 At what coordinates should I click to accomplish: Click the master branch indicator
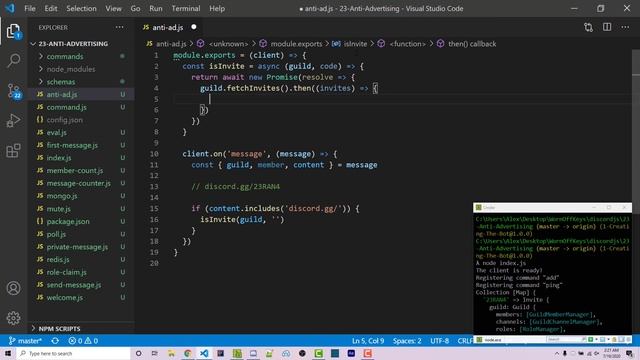coord(25,340)
